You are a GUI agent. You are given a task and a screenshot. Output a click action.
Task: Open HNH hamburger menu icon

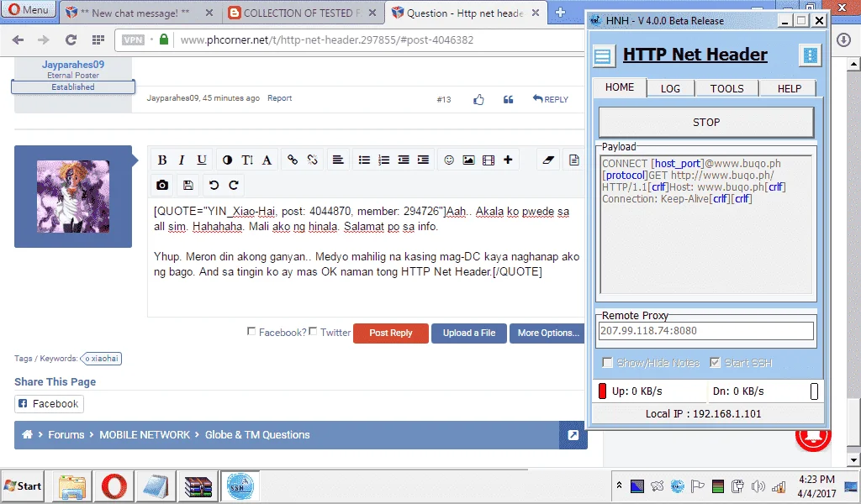603,56
